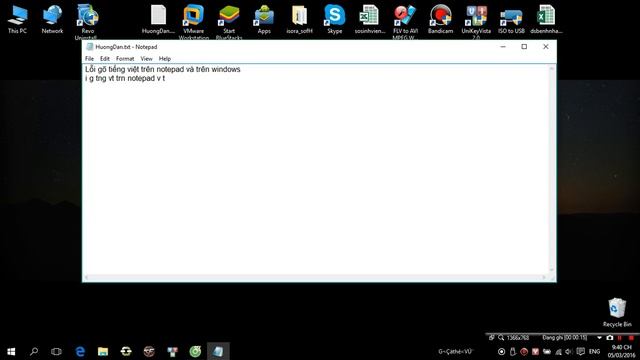Open Task View from the taskbar

pyautogui.click(x=56, y=351)
